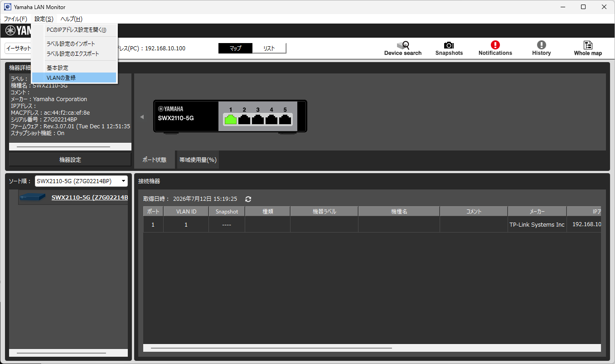
Task: Open the ソート順 device dropdown
Action: point(81,181)
